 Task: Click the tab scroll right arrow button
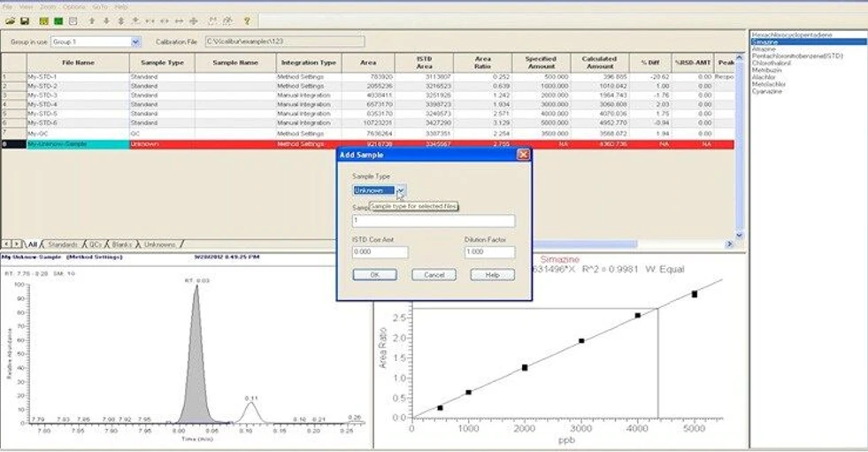tap(17, 244)
